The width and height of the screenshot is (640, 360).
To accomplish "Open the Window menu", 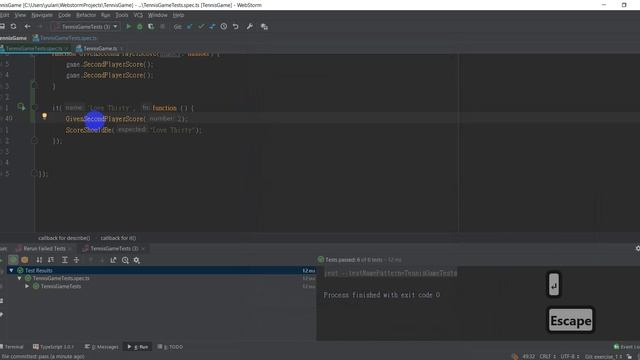I will 158,15.
